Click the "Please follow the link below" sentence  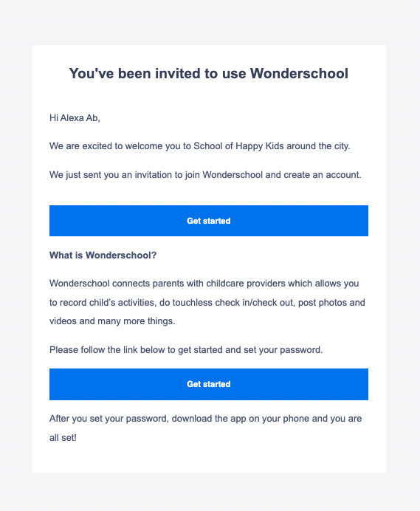coord(186,350)
